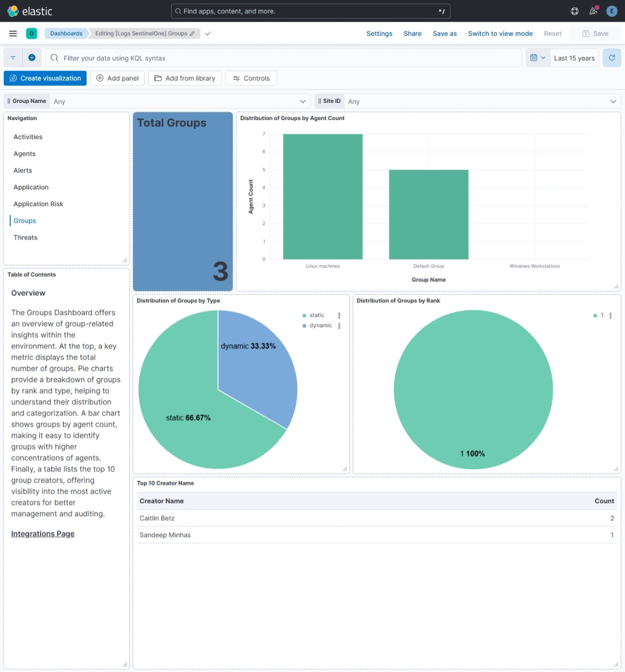Open the notifications newsfeed icon
625x672 pixels.
pos(593,11)
